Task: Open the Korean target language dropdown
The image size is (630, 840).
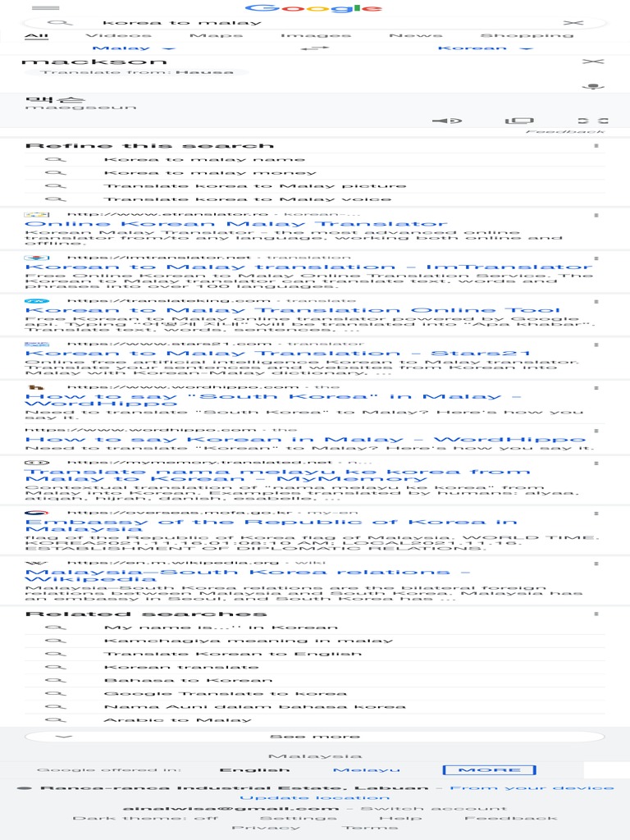Action: click(485, 48)
